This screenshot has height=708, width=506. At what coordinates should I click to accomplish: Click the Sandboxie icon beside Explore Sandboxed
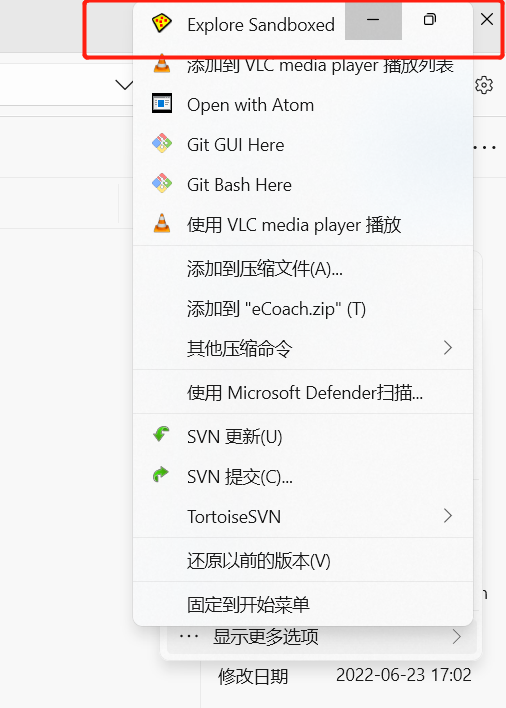point(162,23)
